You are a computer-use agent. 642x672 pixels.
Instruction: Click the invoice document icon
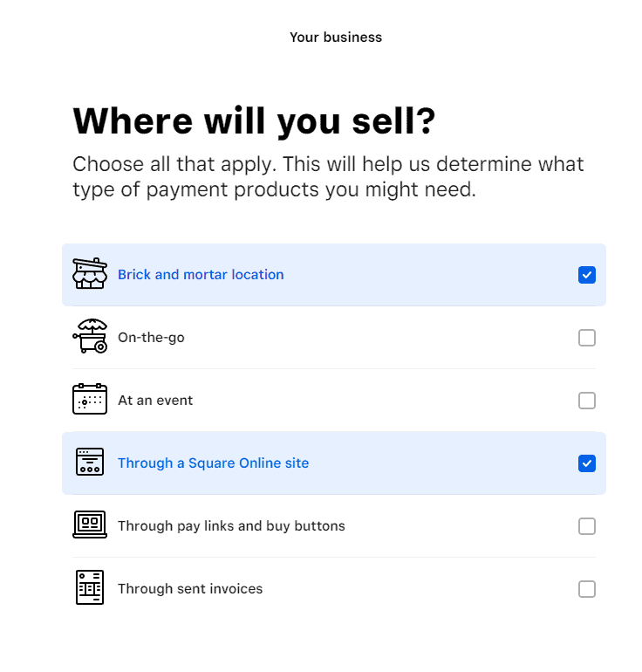90,587
